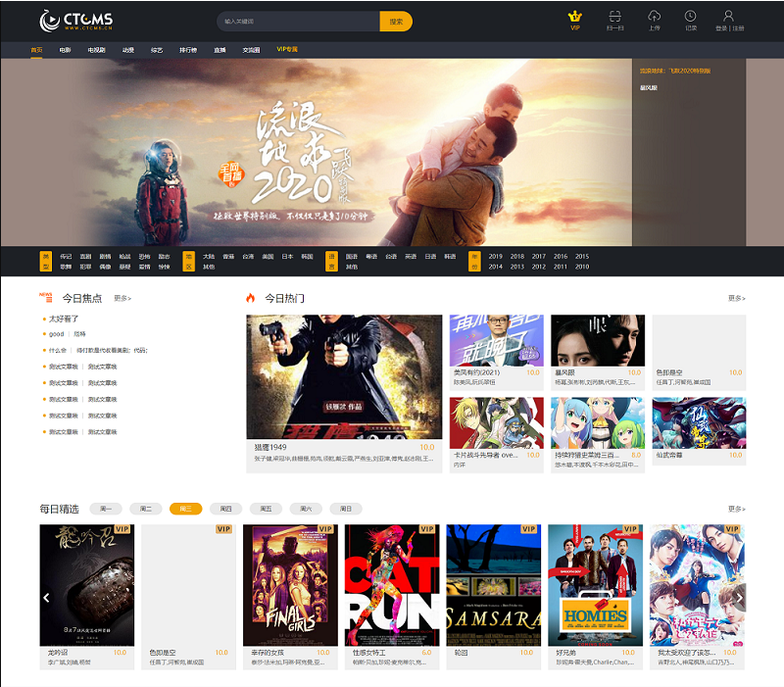Select the 周日 day filter

click(x=345, y=509)
